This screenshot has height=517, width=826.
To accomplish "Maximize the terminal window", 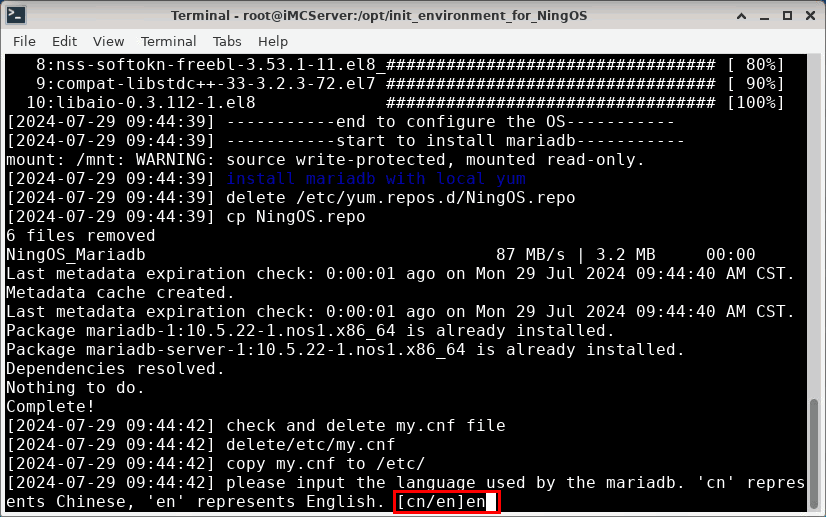I will pyautogui.click(x=788, y=16).
